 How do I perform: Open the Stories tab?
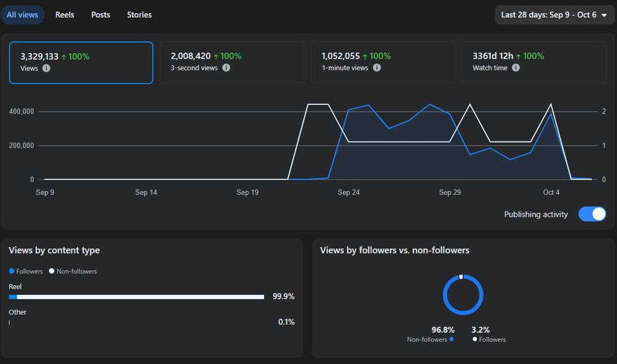[x=139, y=15]
